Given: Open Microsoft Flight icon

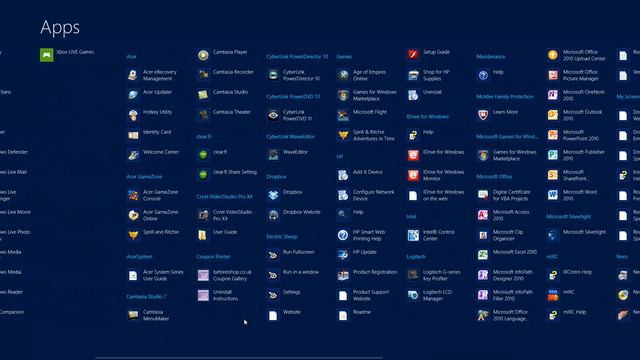Looking at the screenshot, I should tap(343, 115).
